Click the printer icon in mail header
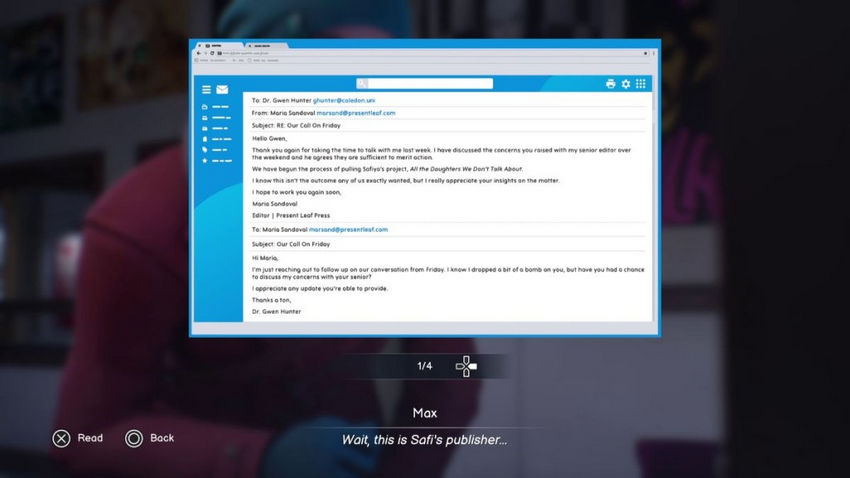The image size is (850, 478). [611, 84]
